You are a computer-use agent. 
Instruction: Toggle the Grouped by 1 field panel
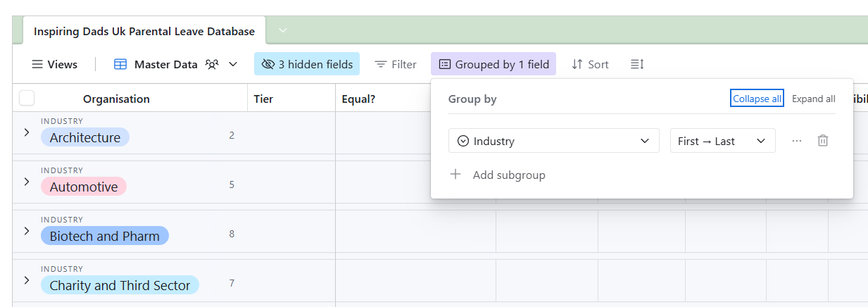click(x=493, y=64)
